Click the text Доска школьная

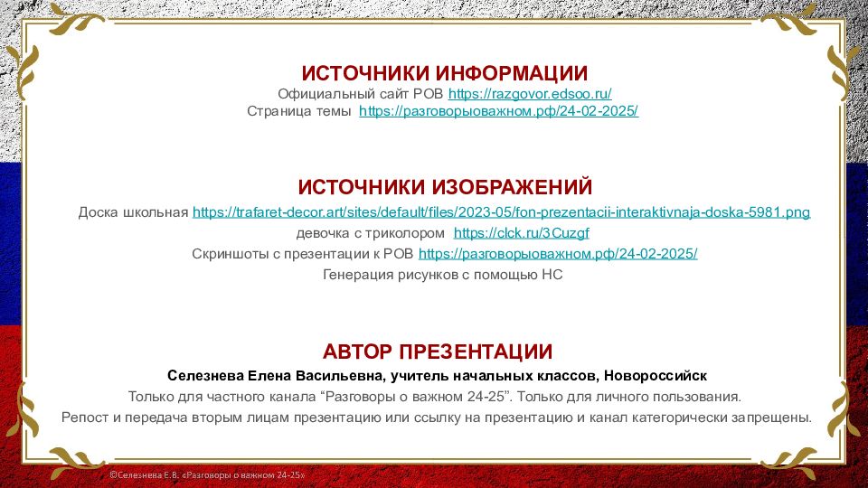pyautogui.click(x=134, y=211)
